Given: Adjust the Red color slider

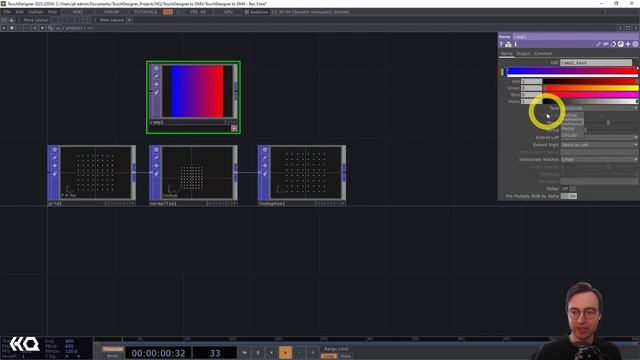Looking at the screenshot, I should [x=590, y=81].
